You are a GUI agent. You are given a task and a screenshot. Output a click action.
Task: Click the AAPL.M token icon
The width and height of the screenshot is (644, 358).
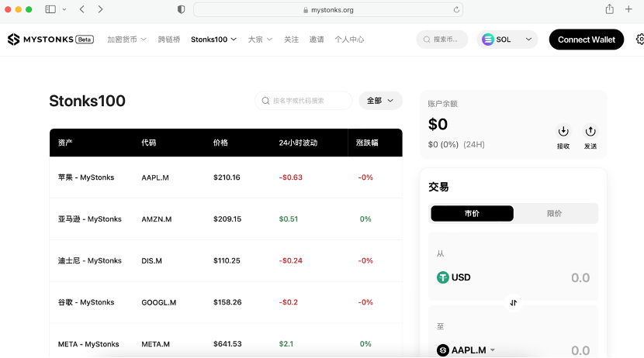[x=443, y=350]
